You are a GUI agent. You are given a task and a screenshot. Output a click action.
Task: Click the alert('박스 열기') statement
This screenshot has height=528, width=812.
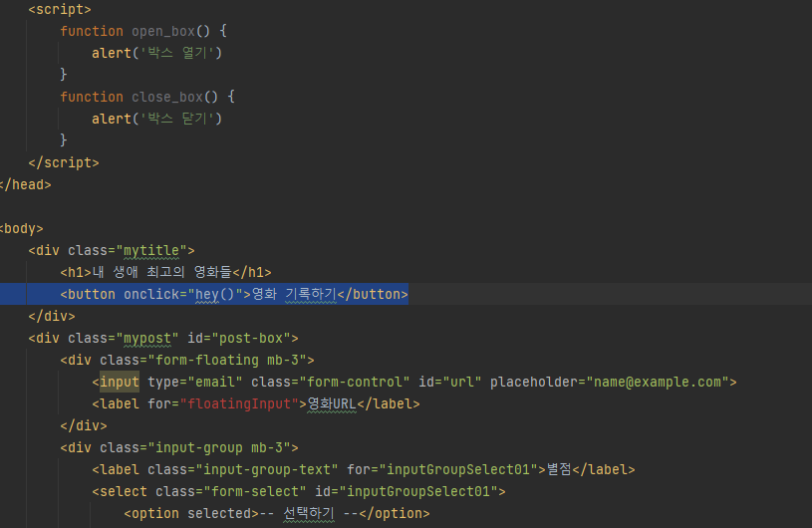pyautogui.click(x=156, y=53)
